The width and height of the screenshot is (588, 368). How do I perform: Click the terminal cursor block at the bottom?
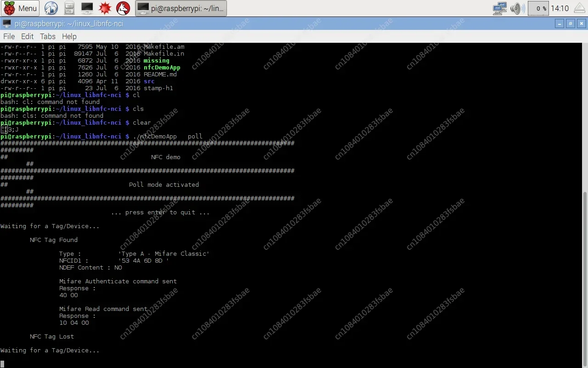coord(2,364)
